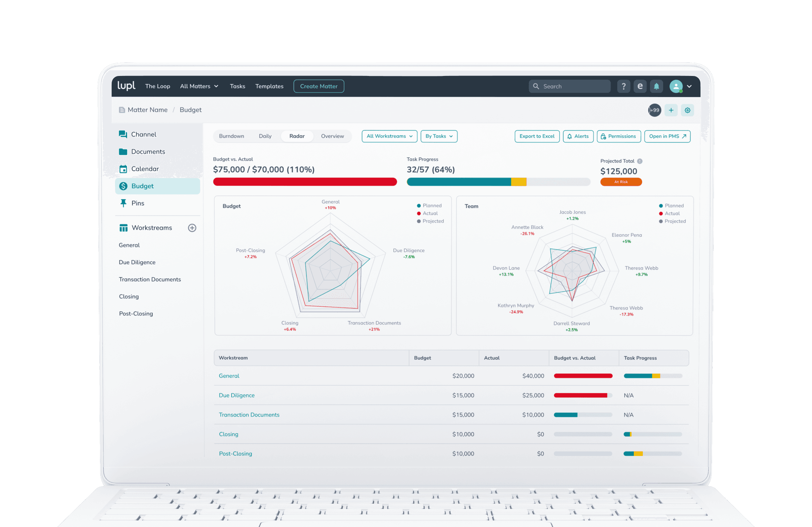Switch to the Burndown tab

(x=232, y=136)
